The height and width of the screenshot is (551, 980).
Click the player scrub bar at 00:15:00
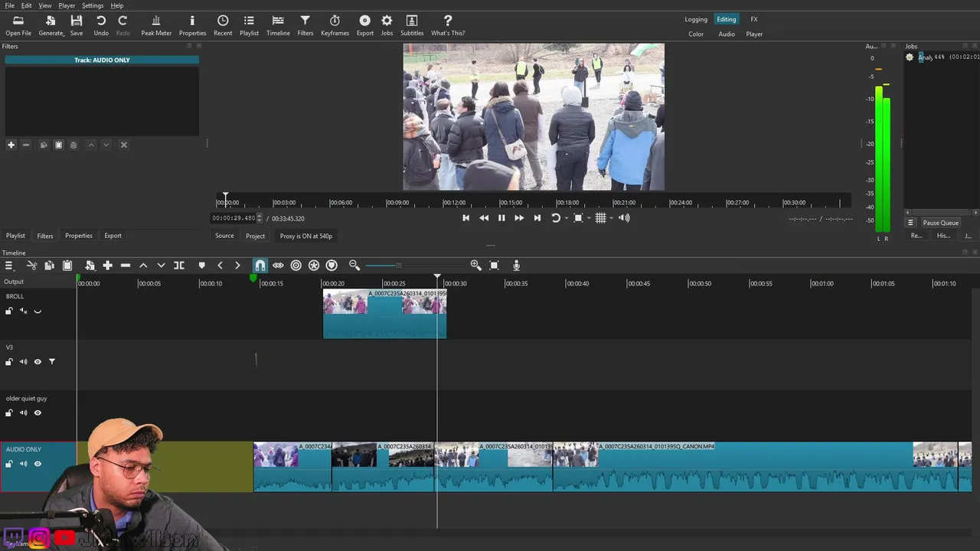511,202
